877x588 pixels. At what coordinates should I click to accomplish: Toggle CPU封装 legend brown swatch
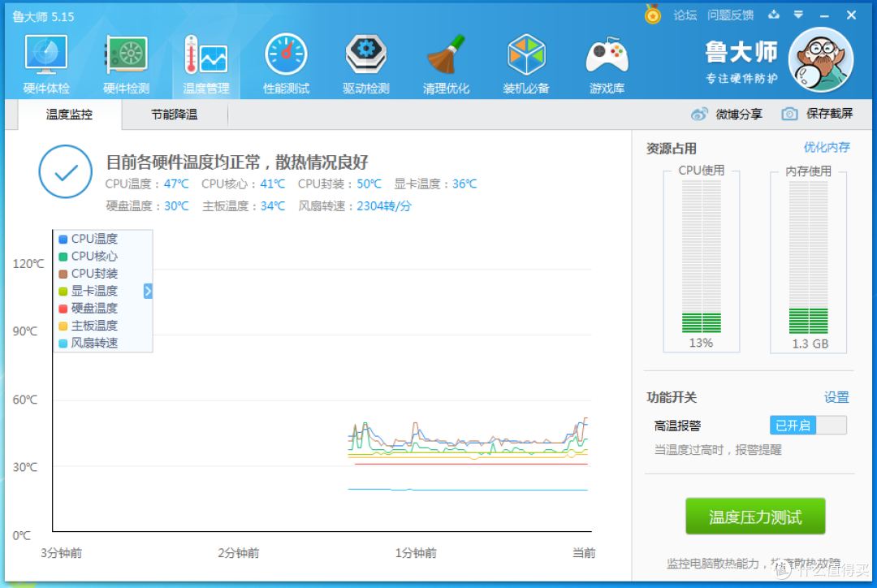pos(63,274)
